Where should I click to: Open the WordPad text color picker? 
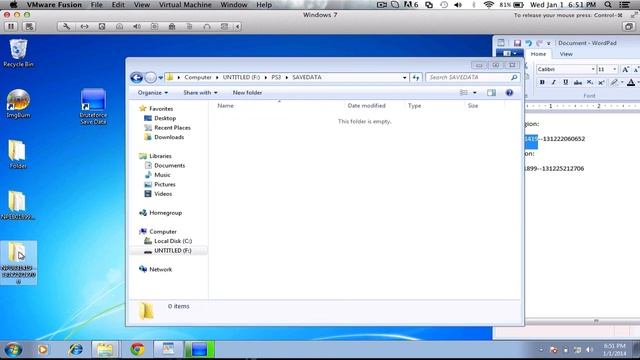(631, 82)
